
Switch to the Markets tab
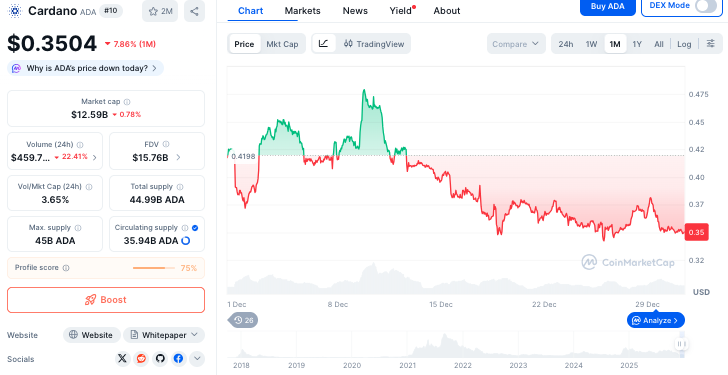(303, 11)
